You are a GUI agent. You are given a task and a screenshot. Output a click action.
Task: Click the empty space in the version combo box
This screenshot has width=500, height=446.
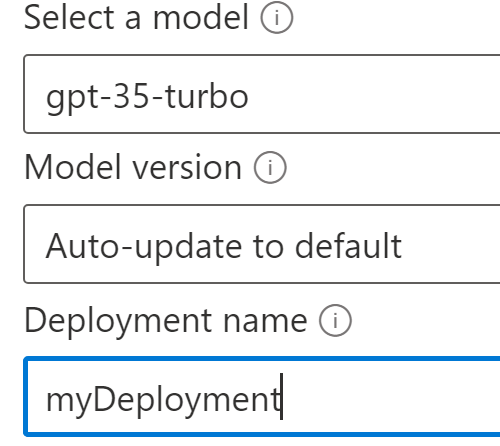click(450, 244)
